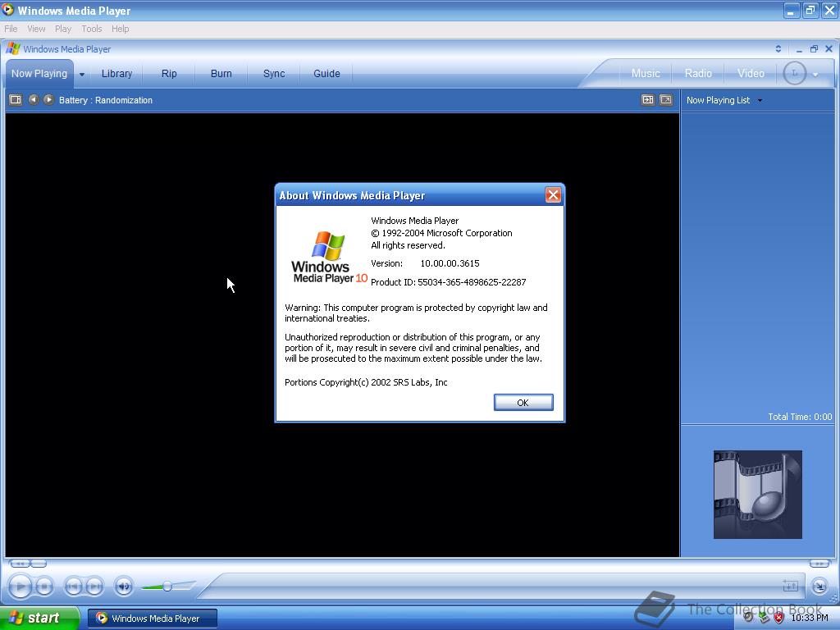This screenshot has width=840, height=630.
Task: Click the Total Time: 0:00 label
Action: coord(800,417)
